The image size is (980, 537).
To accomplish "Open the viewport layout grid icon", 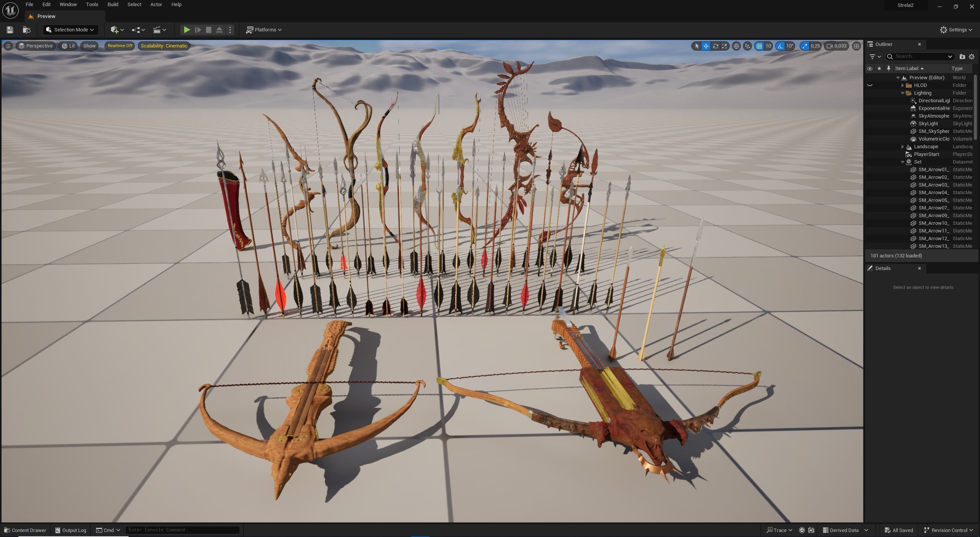I will (x=856, y=46).
